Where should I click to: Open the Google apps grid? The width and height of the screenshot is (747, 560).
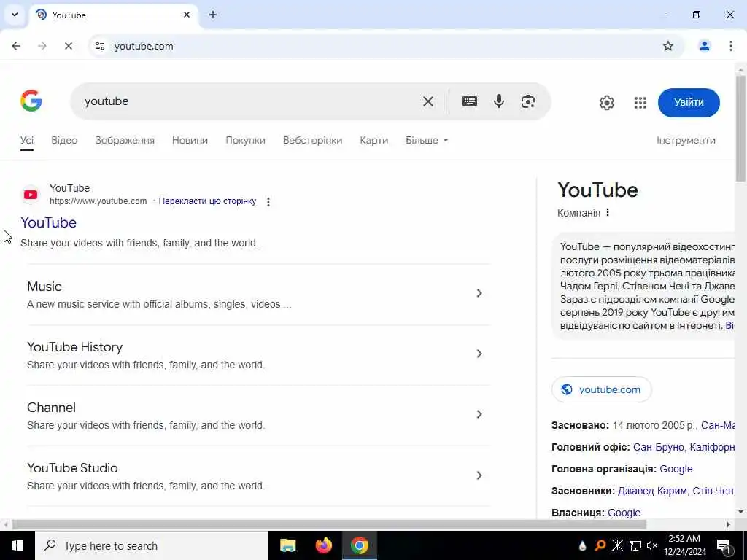click(x=640, y=102)
